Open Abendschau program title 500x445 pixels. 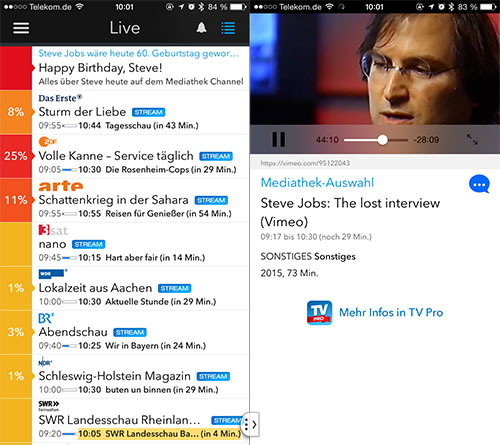tap(73, 332)
